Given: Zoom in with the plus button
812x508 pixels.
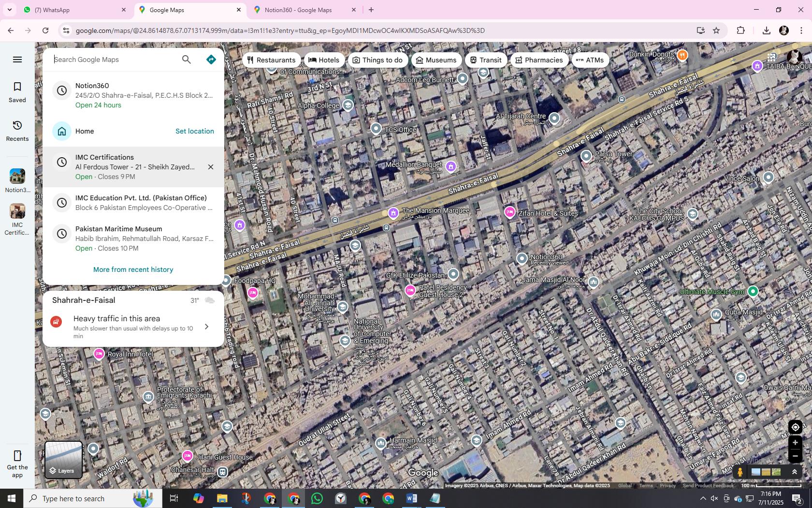Looking at the screenshot, I should click(x=795, y=443).
